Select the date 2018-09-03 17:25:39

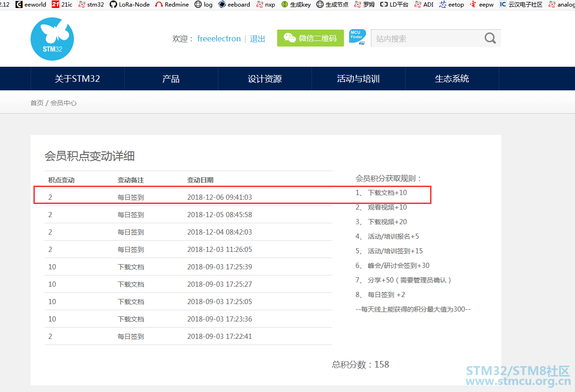point(220,267)
